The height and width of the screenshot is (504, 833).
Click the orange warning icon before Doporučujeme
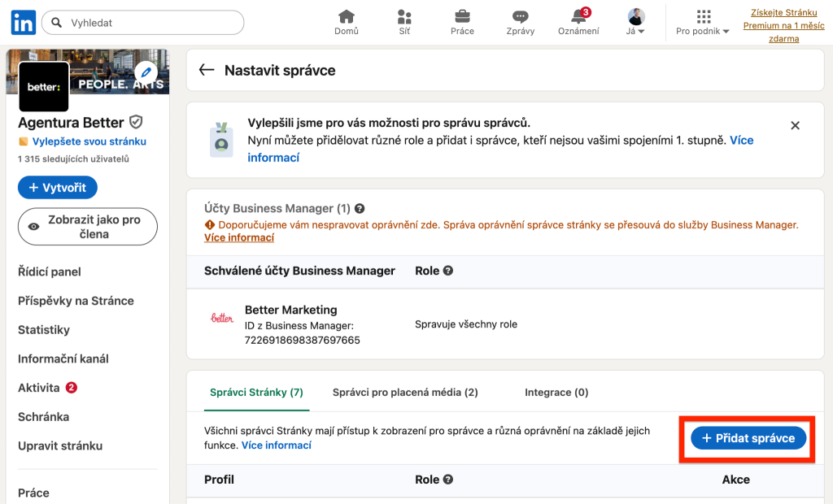(209, 224)
